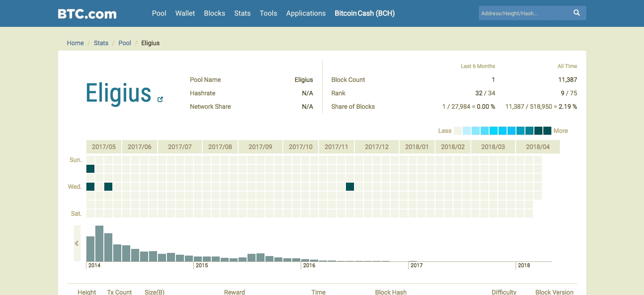Click the Difficulty column header
The image size is (644, 295).
pyautogui.click(x=504, y=292)
